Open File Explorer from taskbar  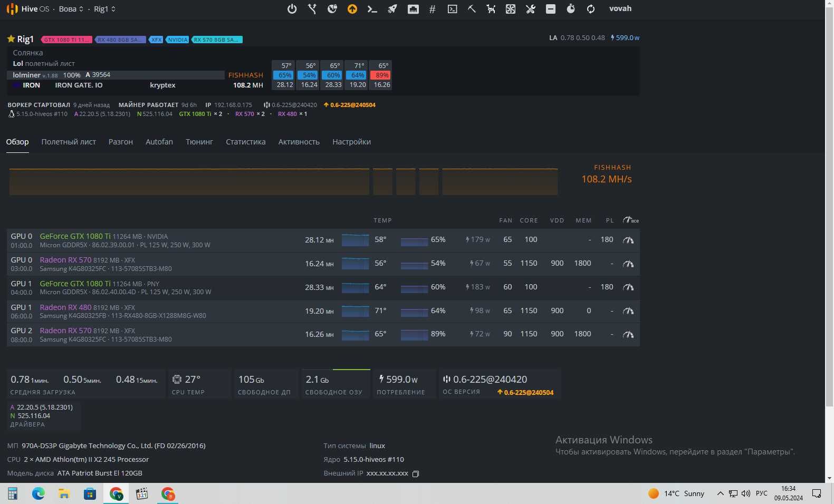[64, 493]
